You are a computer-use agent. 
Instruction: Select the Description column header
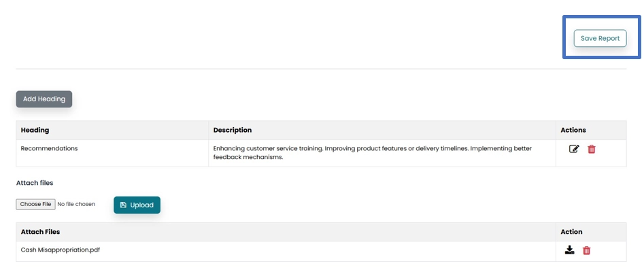tap(232, 130)
